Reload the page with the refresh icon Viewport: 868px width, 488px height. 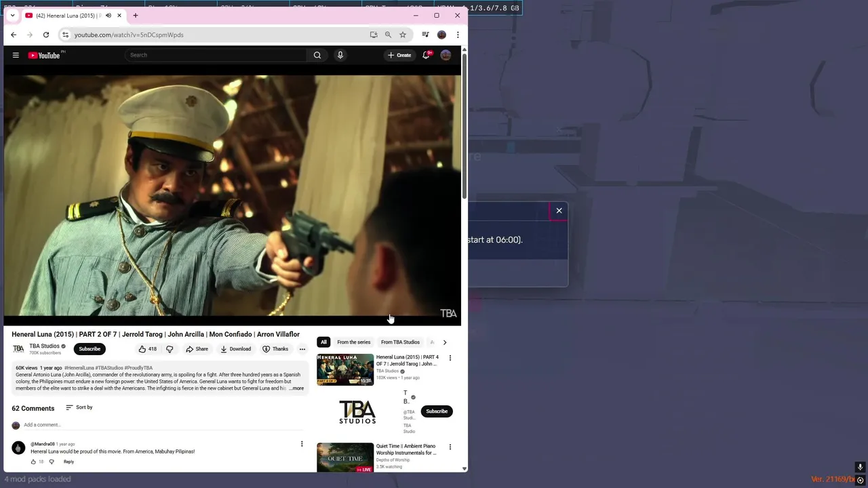(46, 35)
